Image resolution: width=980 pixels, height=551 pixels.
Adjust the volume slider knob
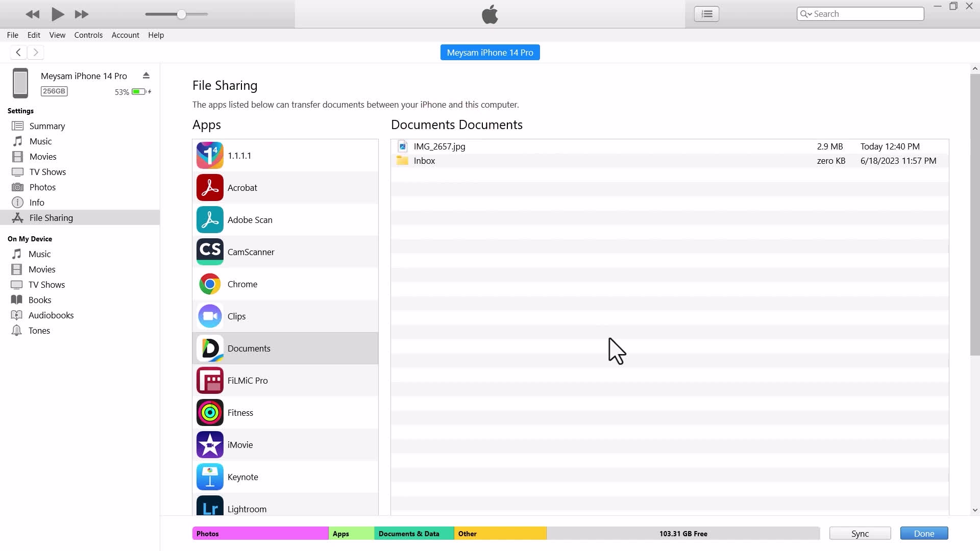click(181, 14)
